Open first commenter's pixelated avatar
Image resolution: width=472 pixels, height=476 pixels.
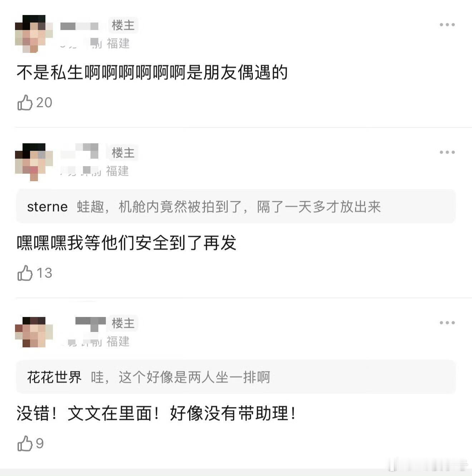tap(34, 34)
